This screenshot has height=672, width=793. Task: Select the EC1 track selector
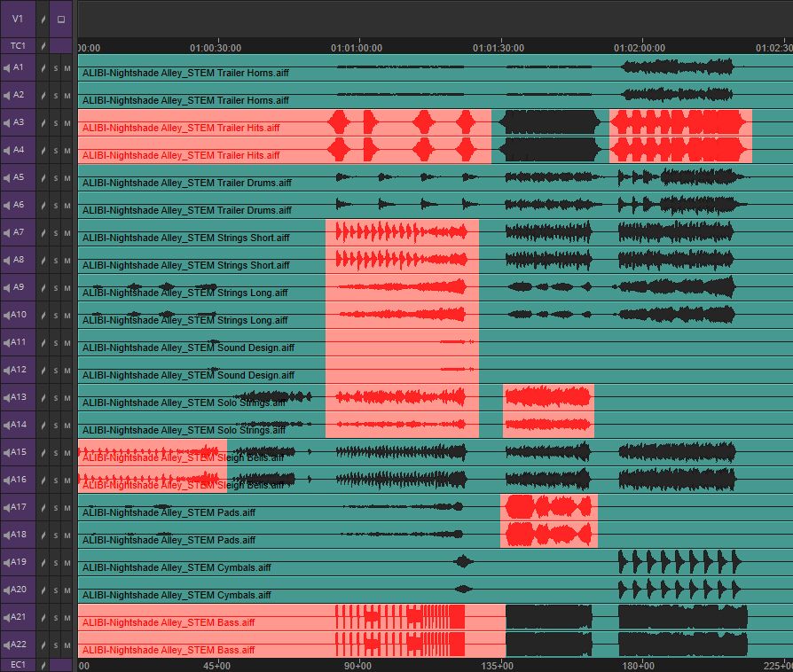(18, 665)
